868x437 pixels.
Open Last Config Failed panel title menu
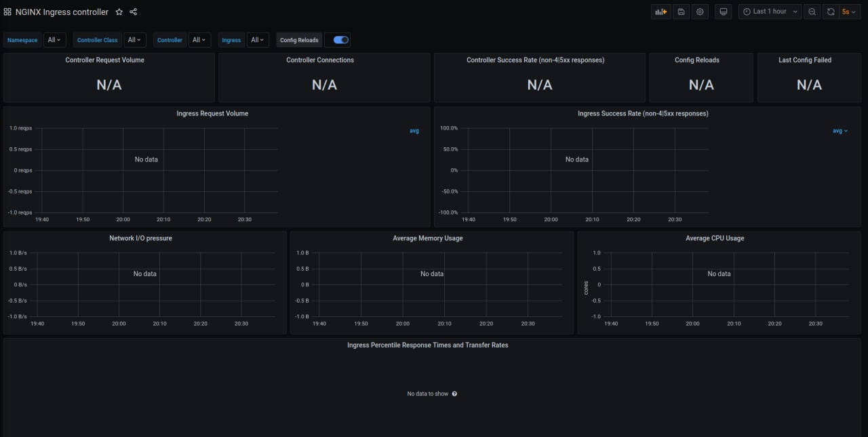pyautogui.click(x=805, y=60)
